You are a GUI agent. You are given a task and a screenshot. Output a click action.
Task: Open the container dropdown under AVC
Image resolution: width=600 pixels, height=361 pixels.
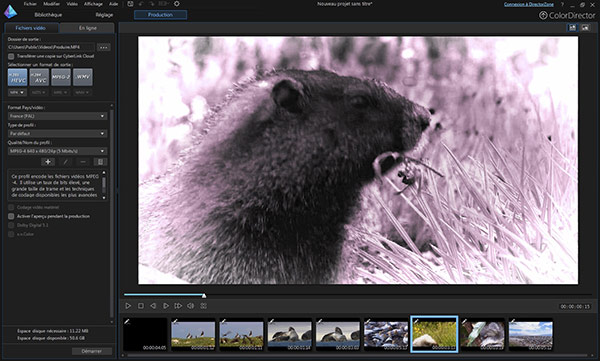(x=39, y=93)
